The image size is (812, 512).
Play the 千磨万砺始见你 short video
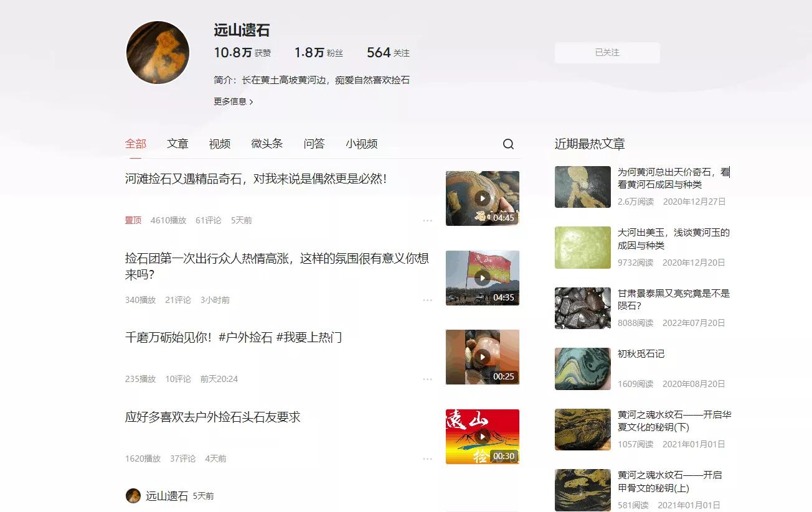click(483, 356)
